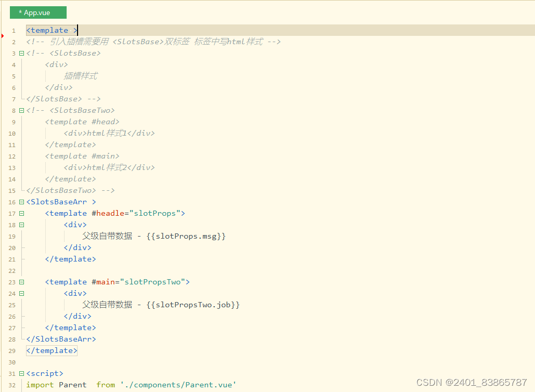Collapse the SlotsBaseArr element fold marker
Screen dimensions: 535x392
(x=21, y=202)
